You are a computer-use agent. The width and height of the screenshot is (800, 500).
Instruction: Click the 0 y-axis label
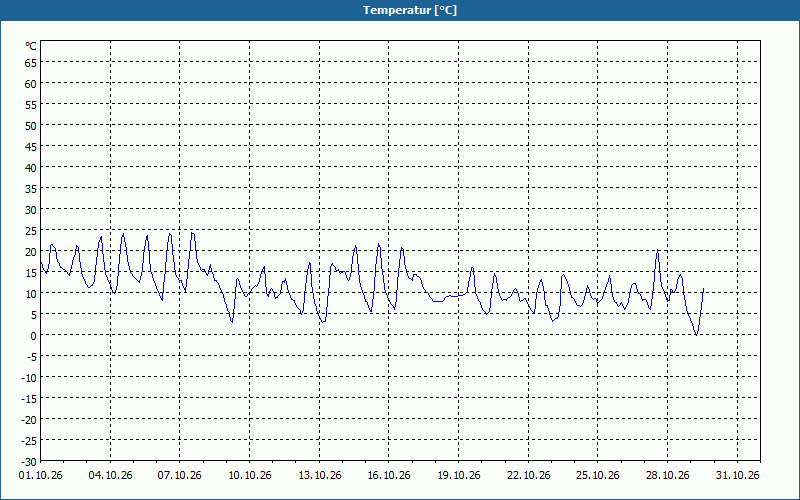click(x=34, y=336)
